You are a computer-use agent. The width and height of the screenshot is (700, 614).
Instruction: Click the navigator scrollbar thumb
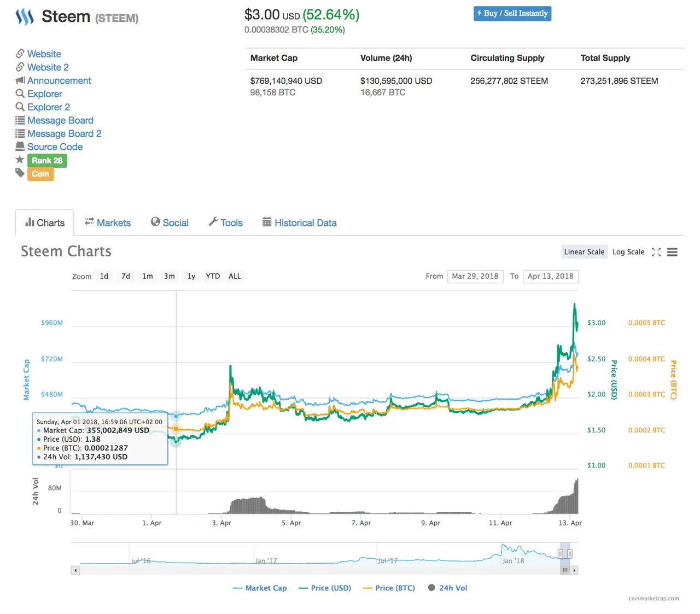click(565, 570)
